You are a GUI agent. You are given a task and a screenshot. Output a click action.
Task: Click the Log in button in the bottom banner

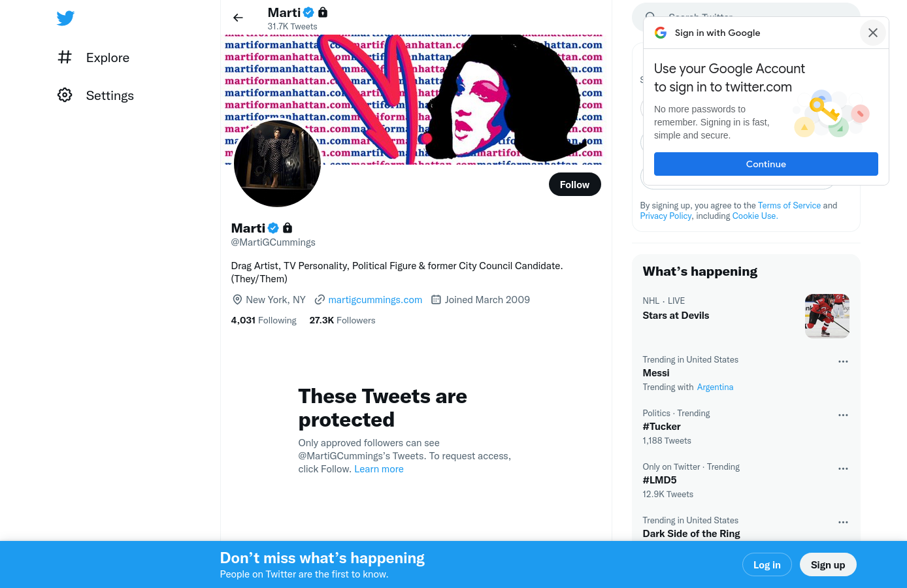pos(767,564)
